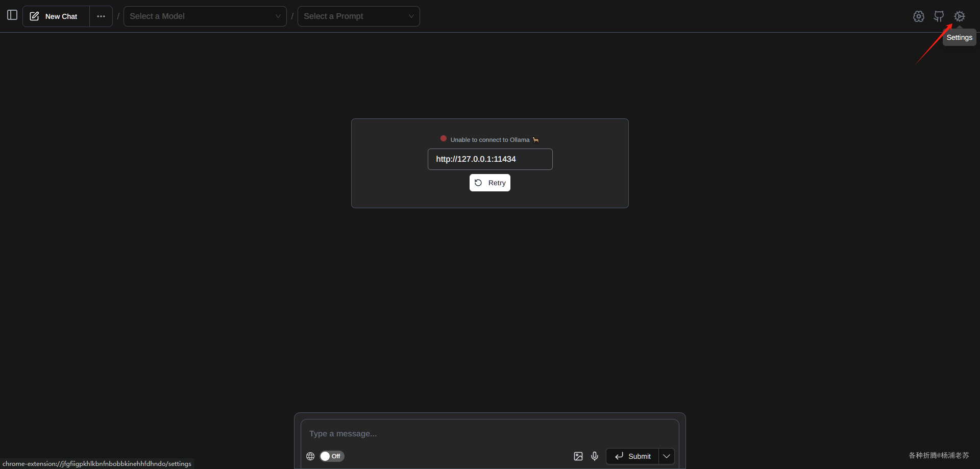This screenshot has width=980, height=469.
Task: Click the microphone voice input icon
Action: click(595, 456)
